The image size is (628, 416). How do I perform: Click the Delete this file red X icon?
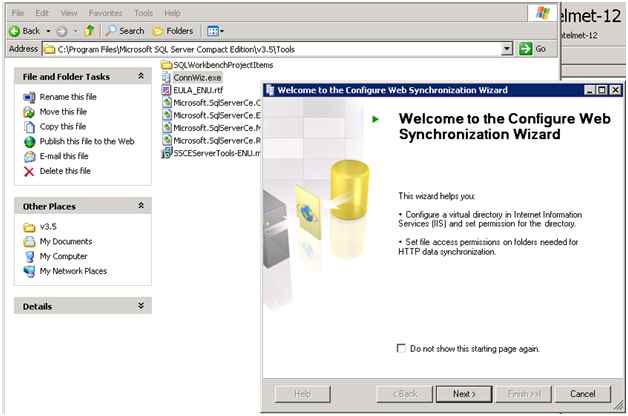click(29, 171)
